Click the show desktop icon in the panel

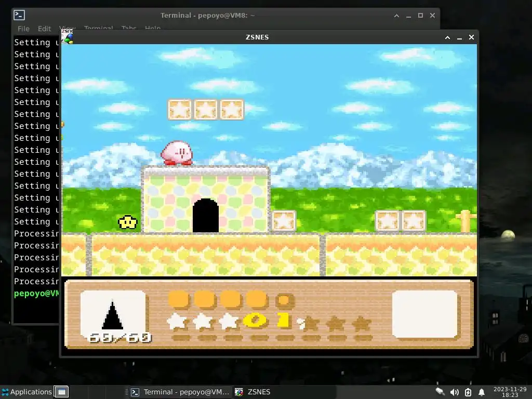tap(61, 392)
